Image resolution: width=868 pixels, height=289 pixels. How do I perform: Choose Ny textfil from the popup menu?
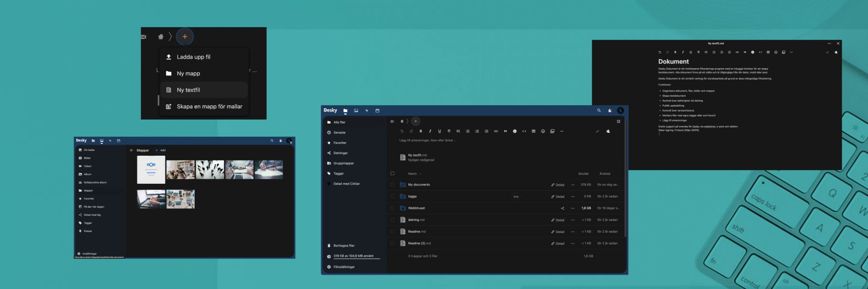pos(189,90)
